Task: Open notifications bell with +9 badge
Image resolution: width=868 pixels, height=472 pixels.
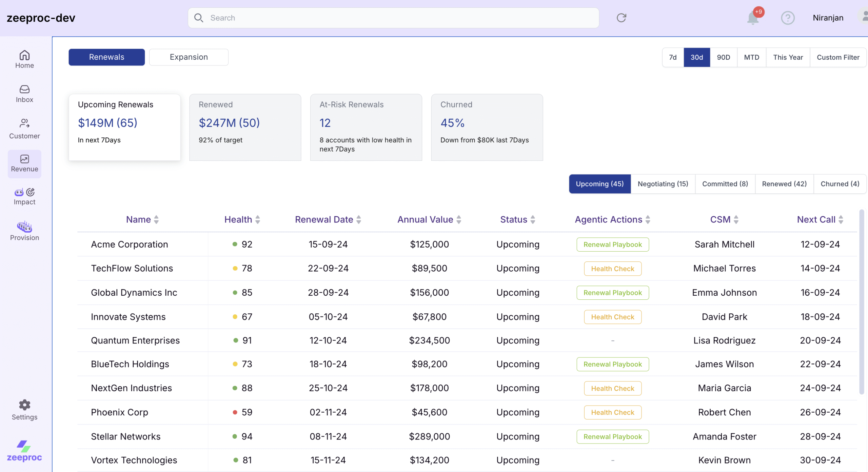Action: pos(753,18)
